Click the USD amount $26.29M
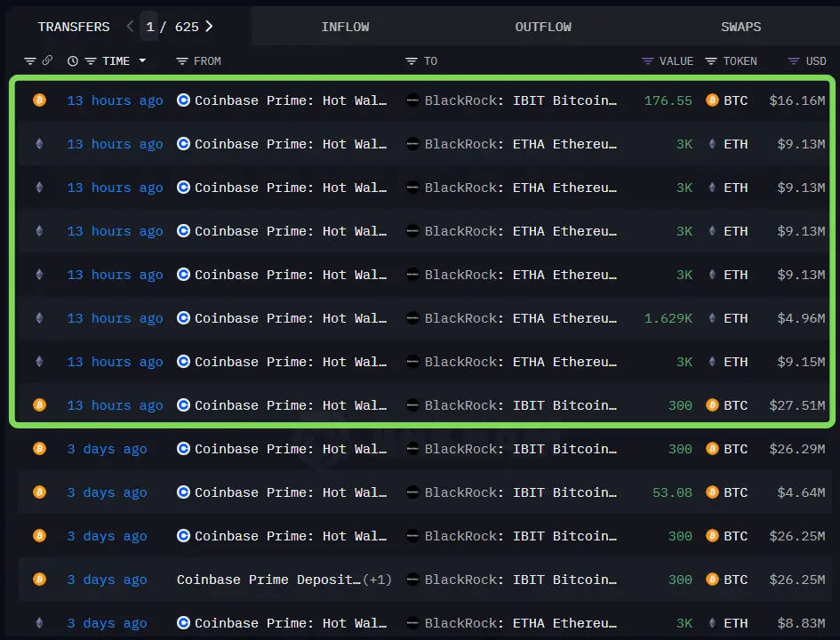840x640 pixels. click(x=797, y=449)
